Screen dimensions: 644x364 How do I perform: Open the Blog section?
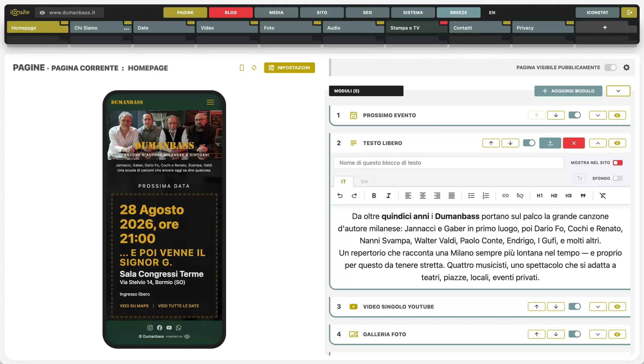coord(230,12)
